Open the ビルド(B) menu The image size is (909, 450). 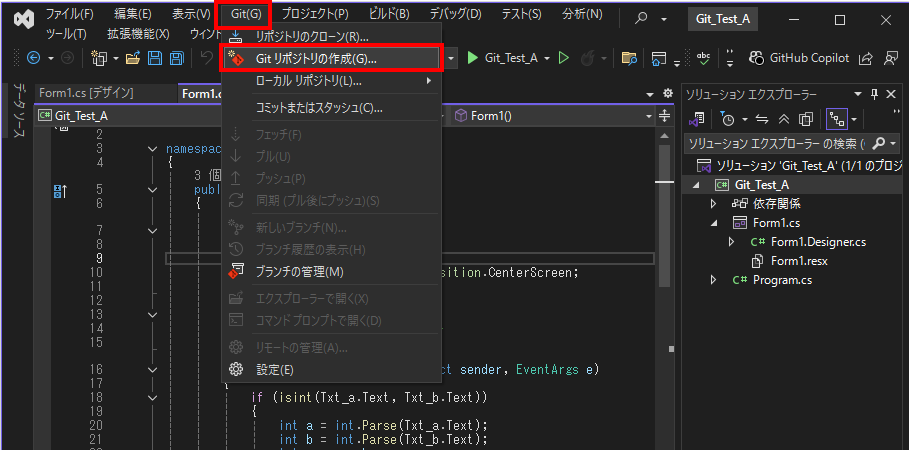click(x=388, y=14)
